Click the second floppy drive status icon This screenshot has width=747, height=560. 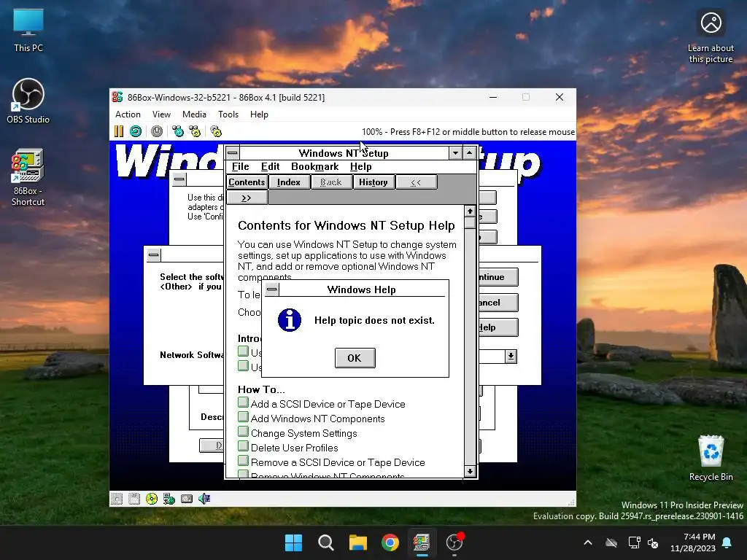[134, 499]
